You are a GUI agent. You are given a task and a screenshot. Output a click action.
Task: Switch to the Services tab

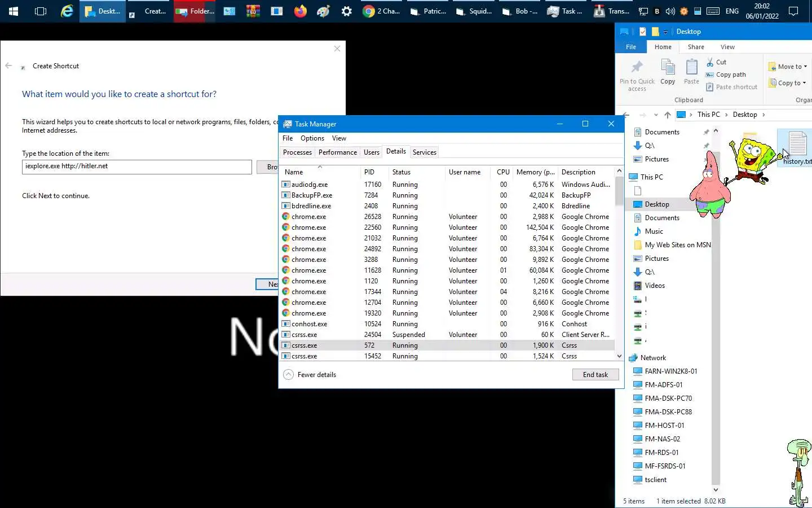(424, 152)
